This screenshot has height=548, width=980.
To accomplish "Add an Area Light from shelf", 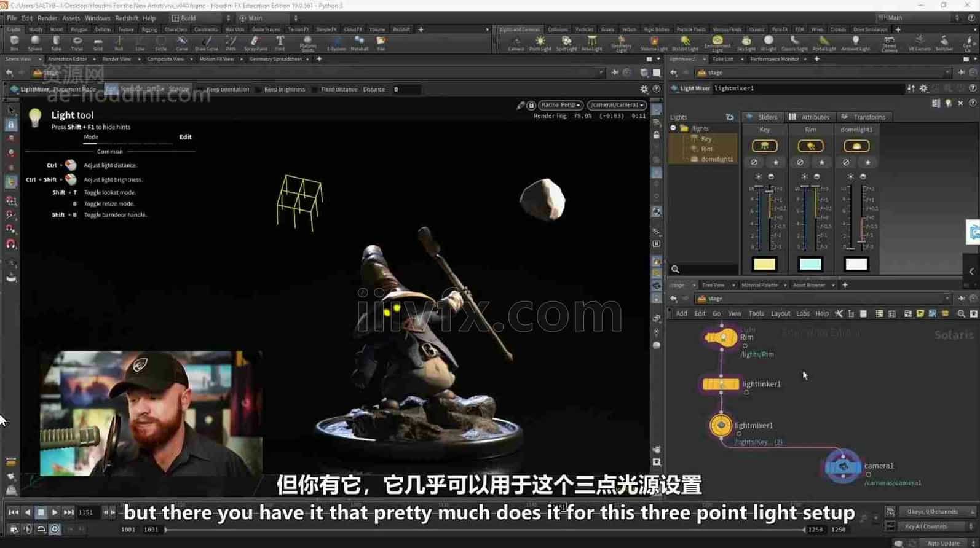I will click(x=591, y=43).
